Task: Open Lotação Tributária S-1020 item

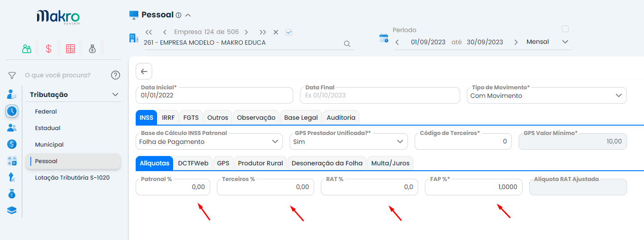Action: [72, 177]
